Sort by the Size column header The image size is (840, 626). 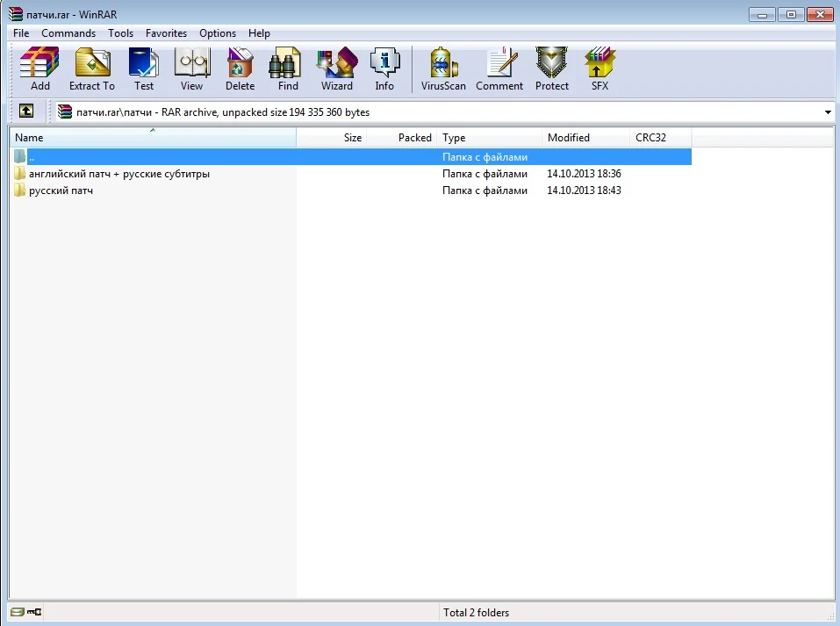[x=331, y=137]
